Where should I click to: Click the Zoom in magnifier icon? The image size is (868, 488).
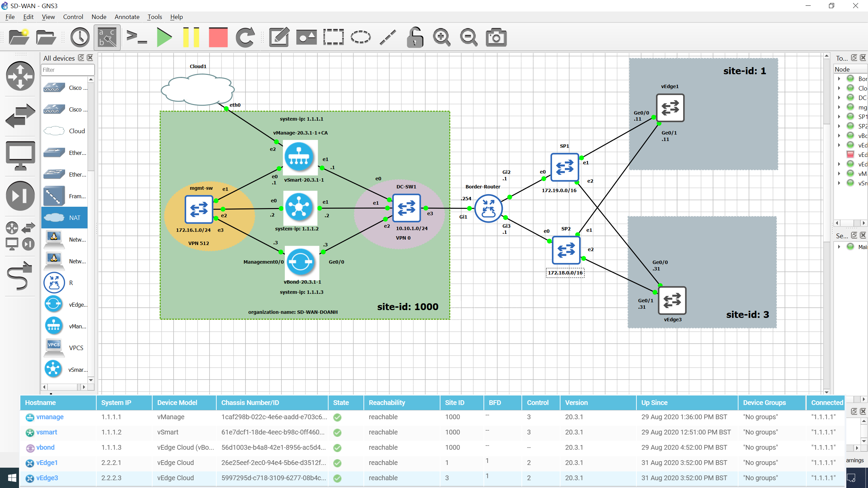pyautogui.click(x=442, y=37)
